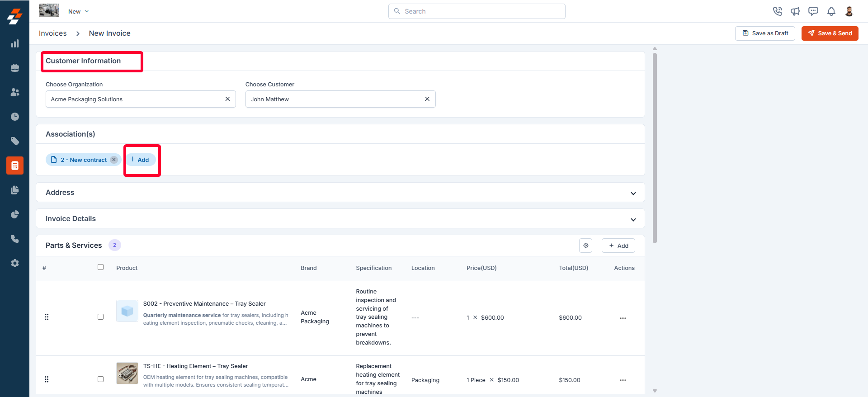
Task: Open the dashboard bar chart sidebar icon
Action: [15, 43]
